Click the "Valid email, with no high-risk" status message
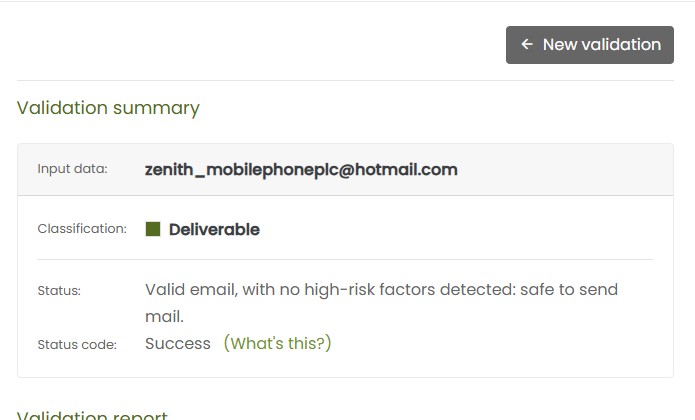This screenshot has height=420, width=695. point(260,289)
